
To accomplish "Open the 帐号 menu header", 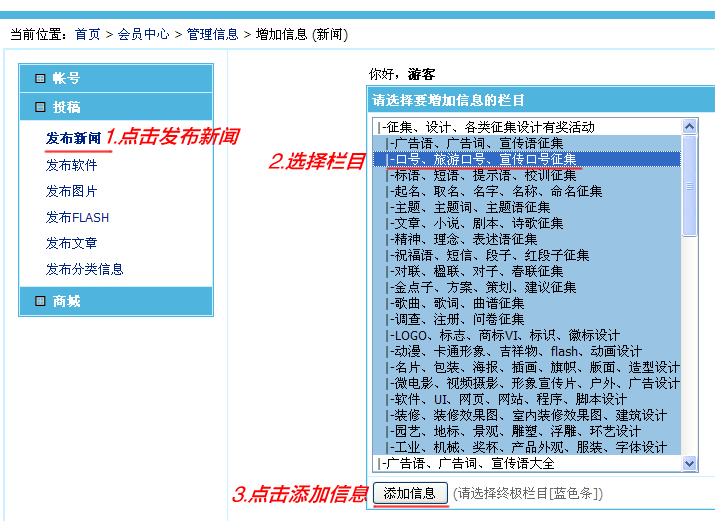I will click(116, 78).
